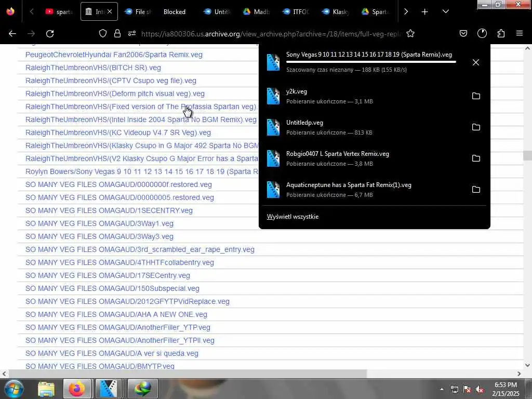The height and width of the screenshot is (399, 532).
Task: Open containing folder for y2k.veg
Action: pyautogui.click(x=476, y=96)
